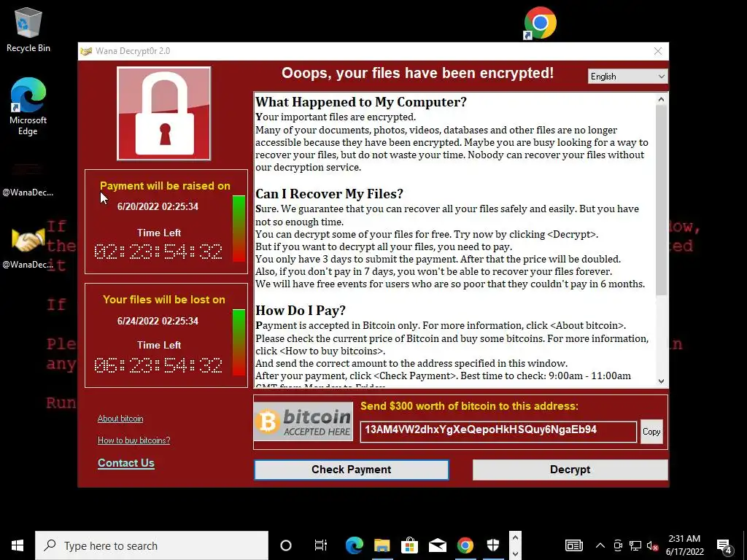
Task: Click the Decrypt button
Action: coord(570,470)
